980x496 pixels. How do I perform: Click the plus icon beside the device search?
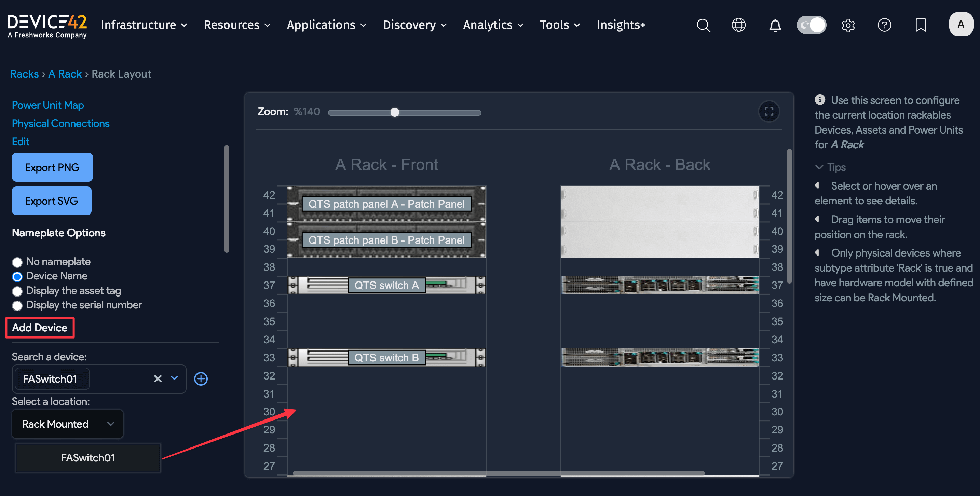201,378
